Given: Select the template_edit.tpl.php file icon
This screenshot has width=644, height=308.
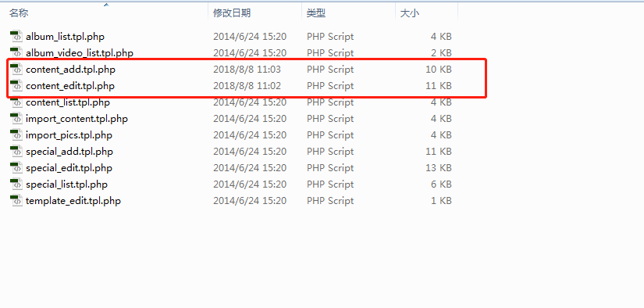Looking at the screenshot, I should (16, 201).
